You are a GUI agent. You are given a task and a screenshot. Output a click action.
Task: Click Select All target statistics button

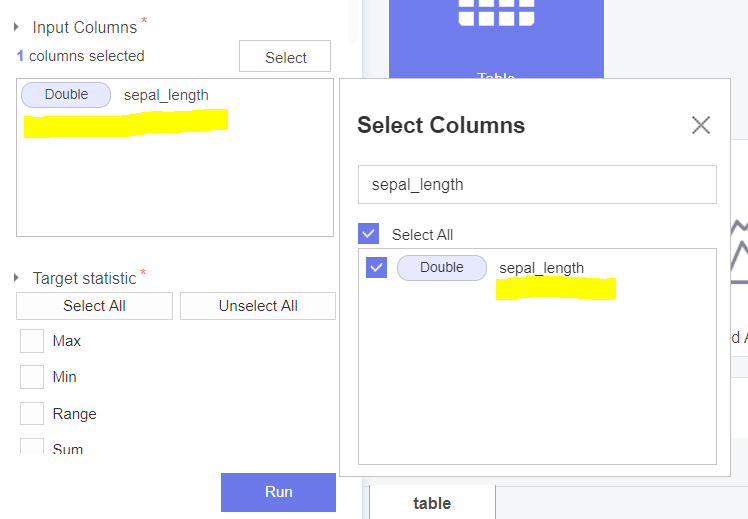point(94,306)
